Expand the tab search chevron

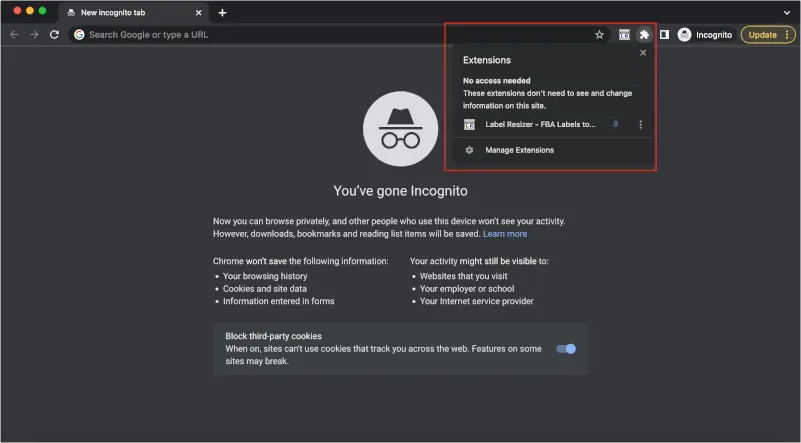[787, 13]
